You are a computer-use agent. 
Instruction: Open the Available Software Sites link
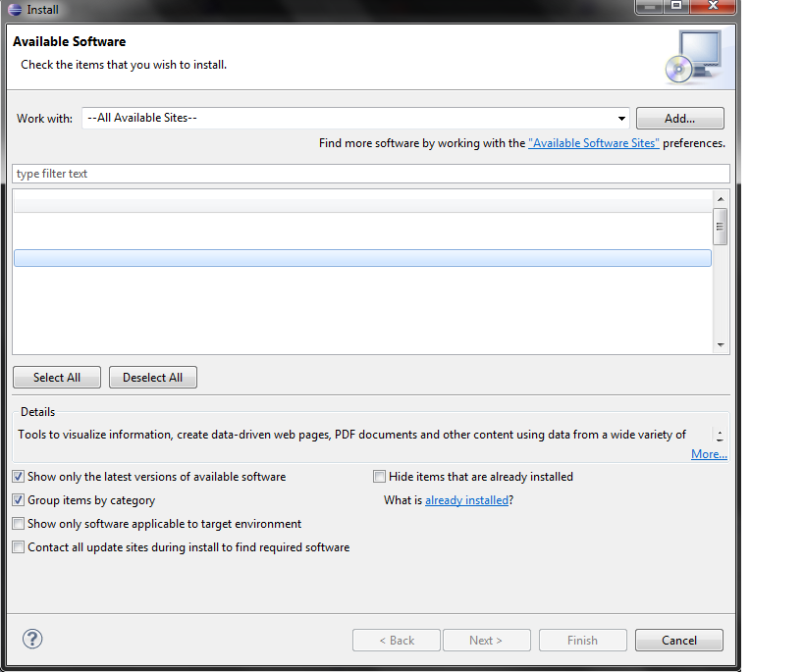click(x=594, y=143)
